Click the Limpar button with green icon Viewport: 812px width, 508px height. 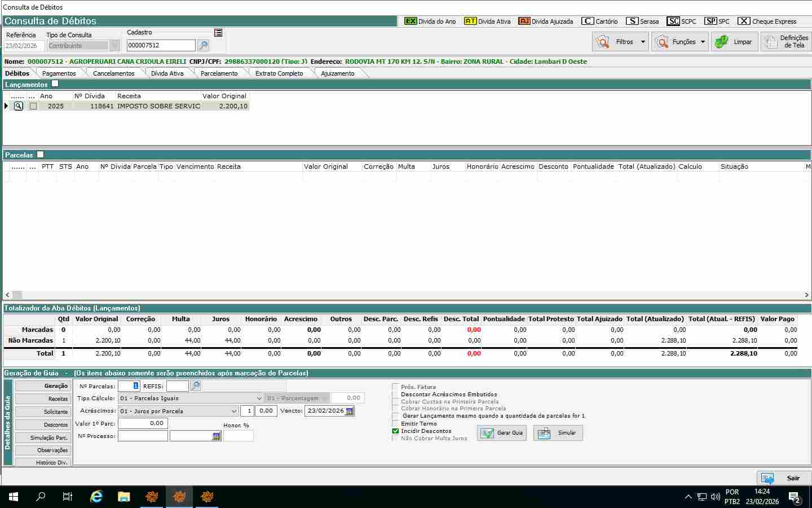[734, 42]
